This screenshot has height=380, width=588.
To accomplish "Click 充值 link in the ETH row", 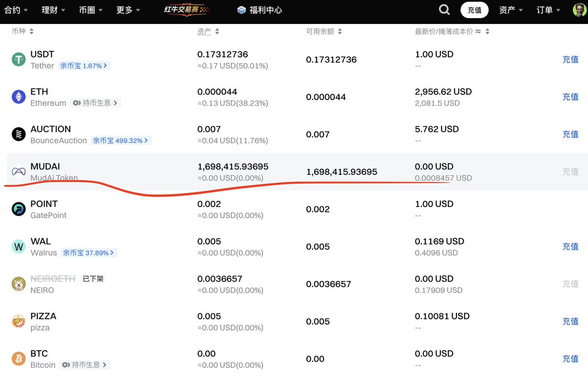I will [570, 97].
